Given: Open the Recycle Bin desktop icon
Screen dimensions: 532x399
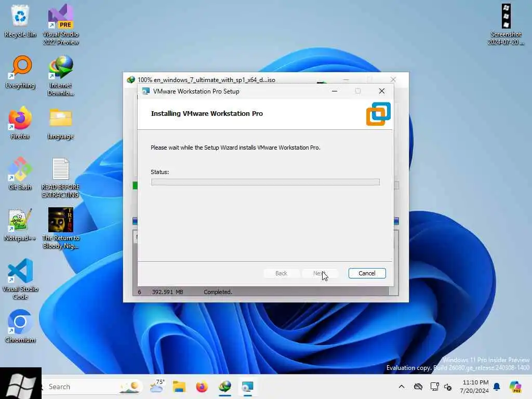Looking at the screenshot, I should pyautogui.click(x=20, y=21).
